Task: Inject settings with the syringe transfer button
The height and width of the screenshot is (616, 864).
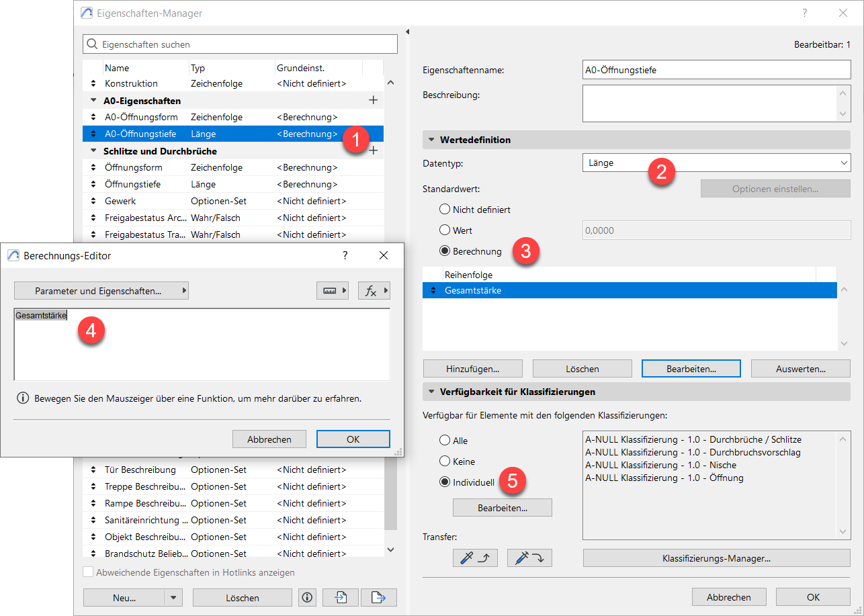Action: 529,558
